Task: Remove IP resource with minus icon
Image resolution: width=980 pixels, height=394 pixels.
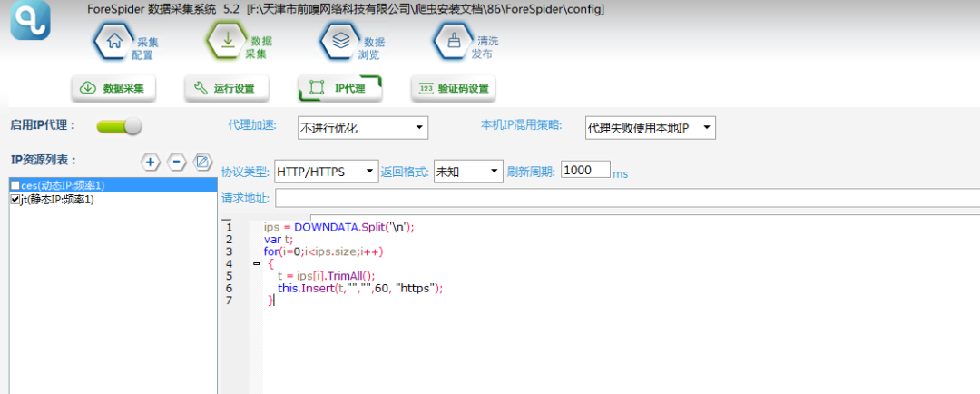Action: pos(176,162)
